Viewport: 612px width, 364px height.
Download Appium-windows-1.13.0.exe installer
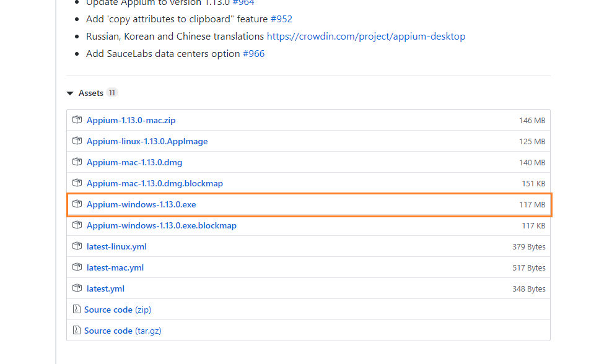(x=141, y=204)
